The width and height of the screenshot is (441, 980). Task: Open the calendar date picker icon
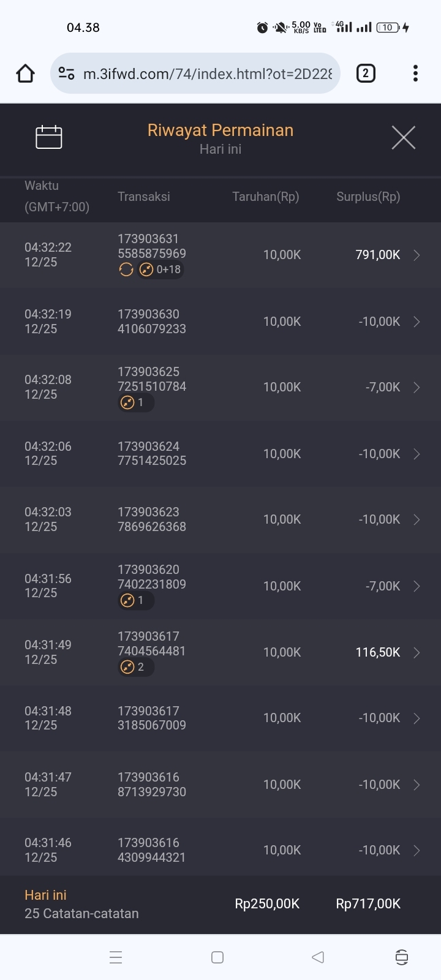coord(49,137)
